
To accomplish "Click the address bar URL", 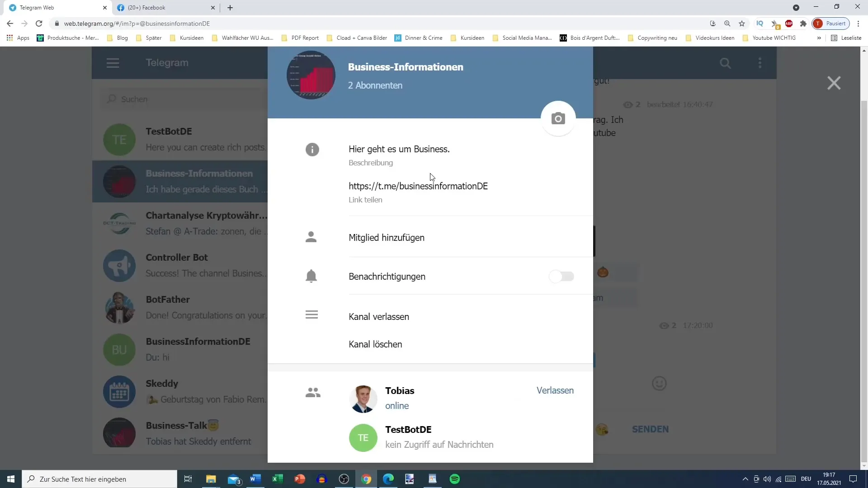I will pyautogui.click(x=137, y=23).
